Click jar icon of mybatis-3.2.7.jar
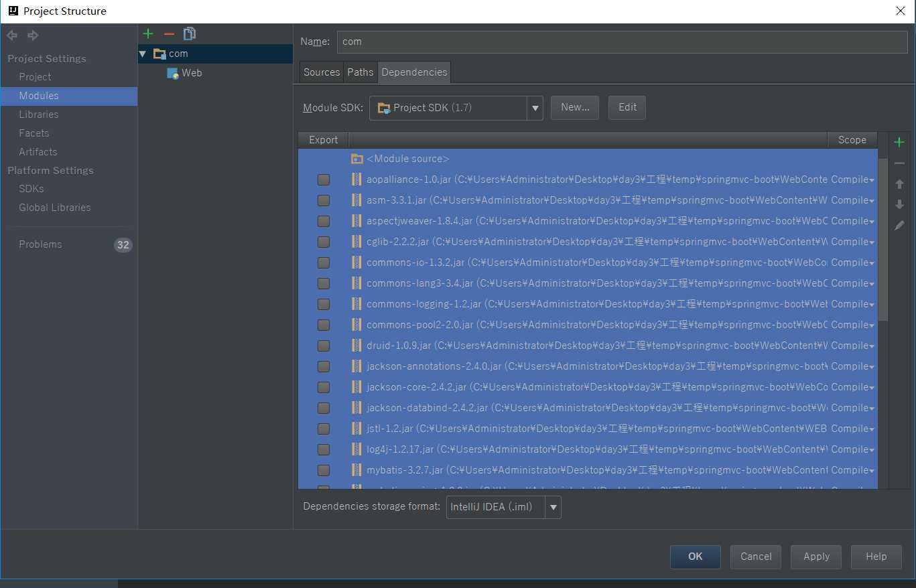Image resolution: width=916 pixels, height=588 pixels. tap(357, 470)
